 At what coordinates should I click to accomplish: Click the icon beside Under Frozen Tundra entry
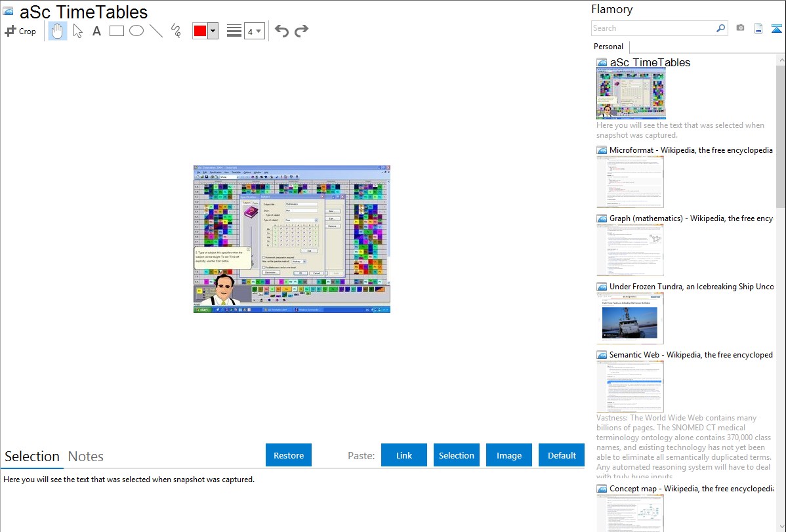coord(602,286)
